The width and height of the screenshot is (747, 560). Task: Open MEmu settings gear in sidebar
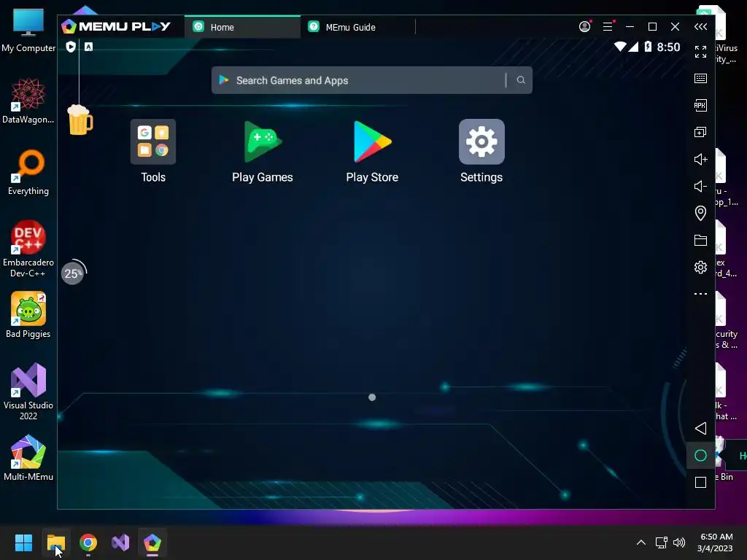(700, 267)
